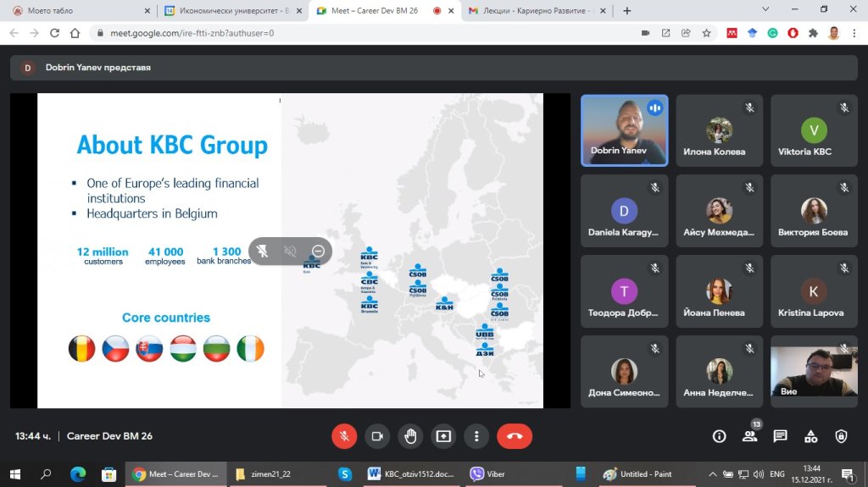Screen dimensions: 868x487
Task: Unmute microphone in Meet controls
Action: click(344, 436)
